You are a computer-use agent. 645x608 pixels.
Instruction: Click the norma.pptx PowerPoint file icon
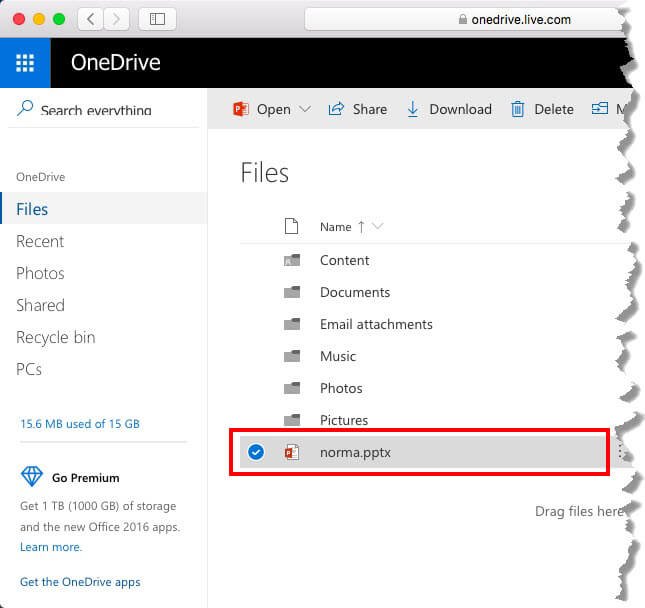pyautogui.click(x=292, y=452)
